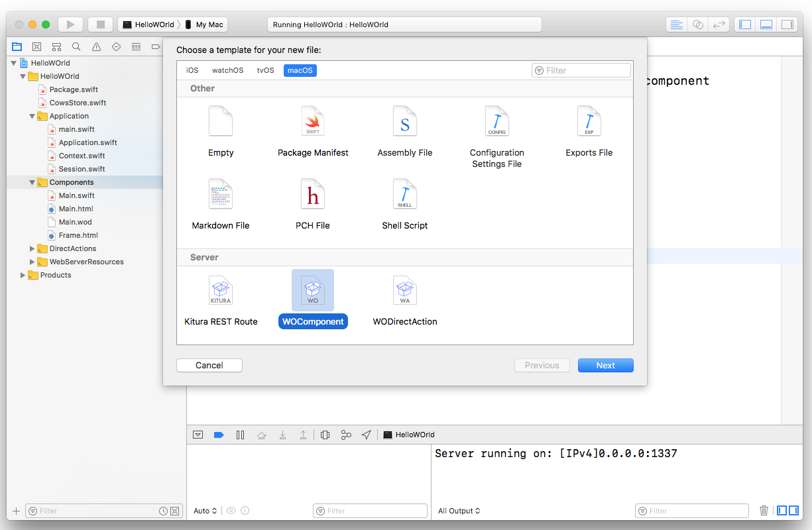Select the Configuration Settings File template

[497, 137]
